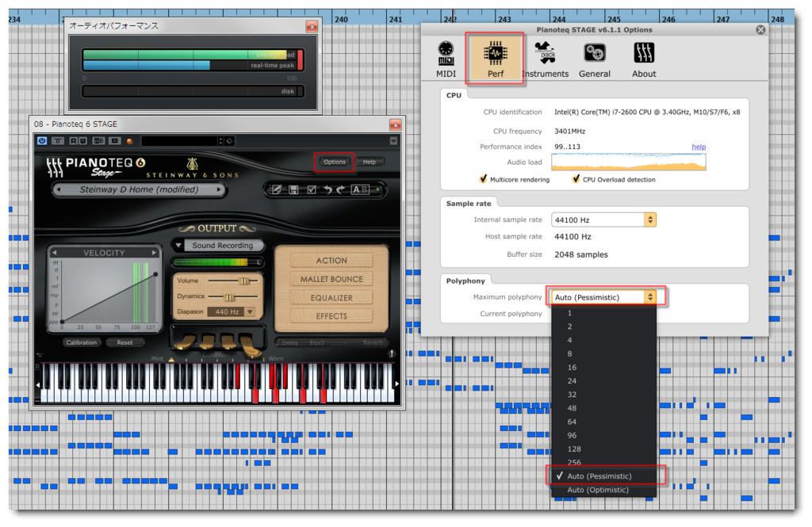Viewport: 812px width, 527px height.
Task: Toggle automation Read (R) button
Action: click(73, 141)
